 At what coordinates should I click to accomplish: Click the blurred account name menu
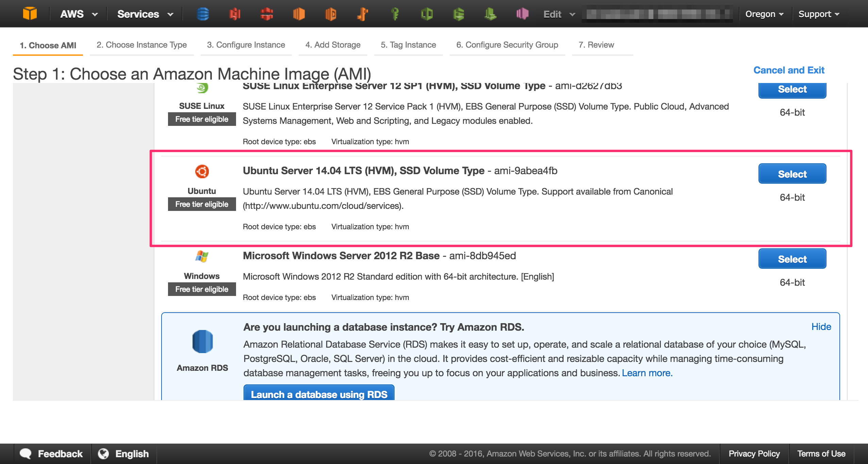[657, 14]
